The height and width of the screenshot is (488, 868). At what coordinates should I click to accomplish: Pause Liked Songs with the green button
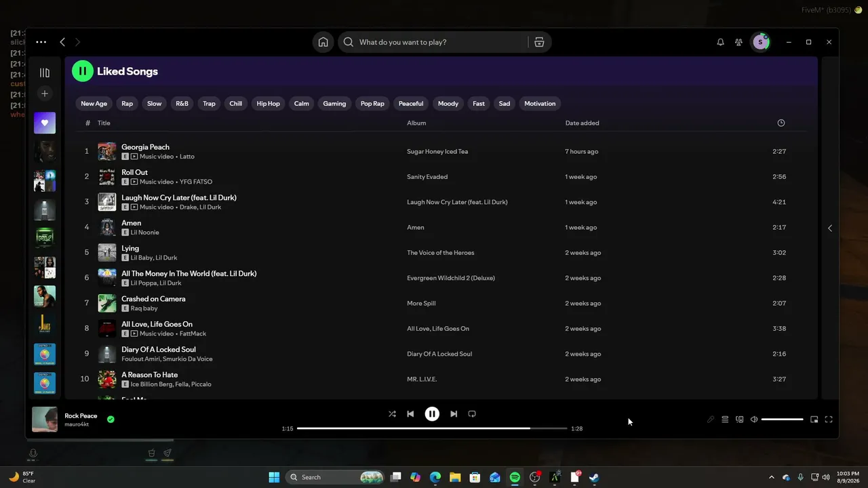[83, 70]
